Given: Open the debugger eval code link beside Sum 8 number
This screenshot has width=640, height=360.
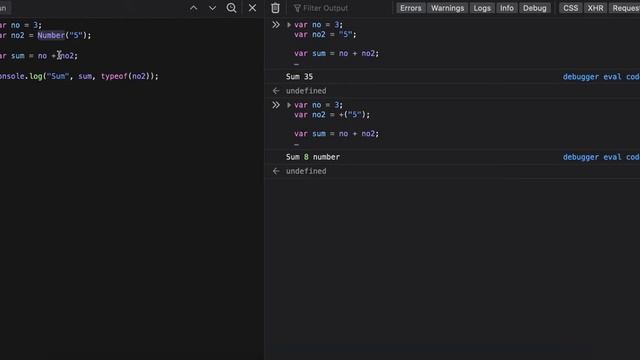Looking at the screenshot, I should [601, 157].
